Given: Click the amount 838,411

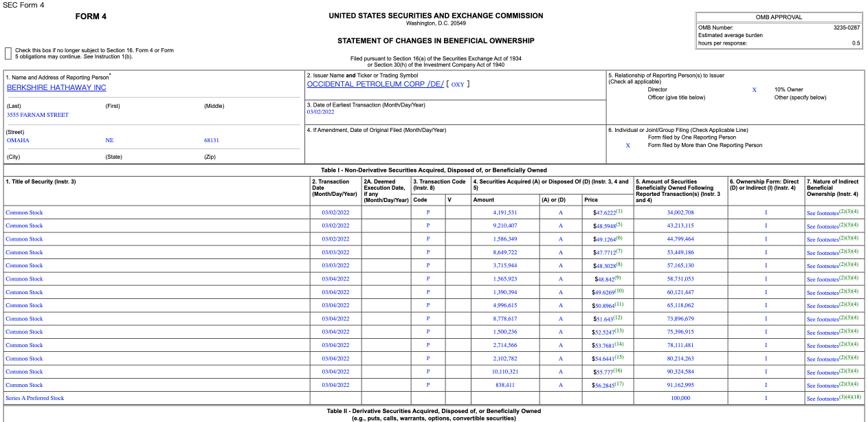Looking at the screenshot, I should (x=507, y=385).
